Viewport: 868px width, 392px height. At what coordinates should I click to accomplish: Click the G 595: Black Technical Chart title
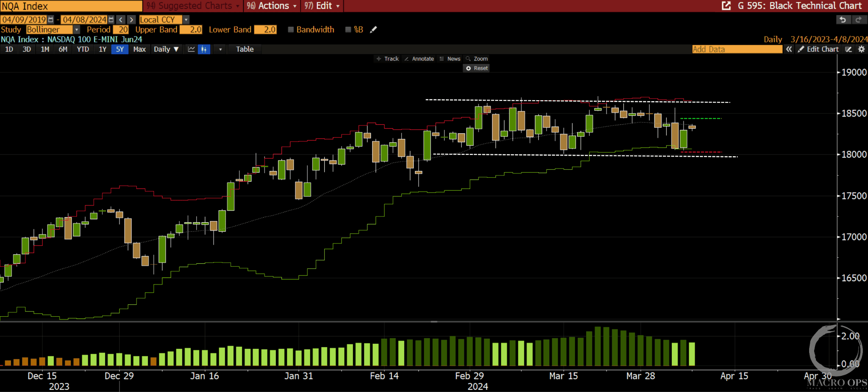coord(799,6)
